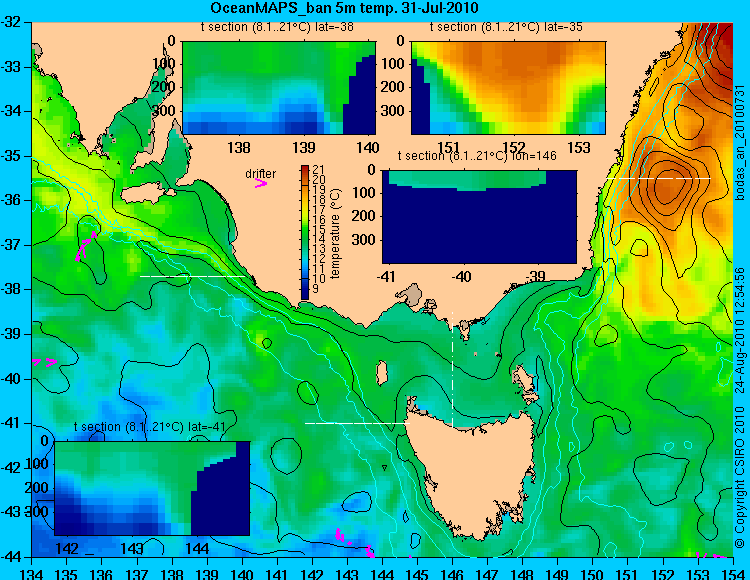Click the '-38' latitude label on left axis
The image size is (750, 580).
coord(11,290)
